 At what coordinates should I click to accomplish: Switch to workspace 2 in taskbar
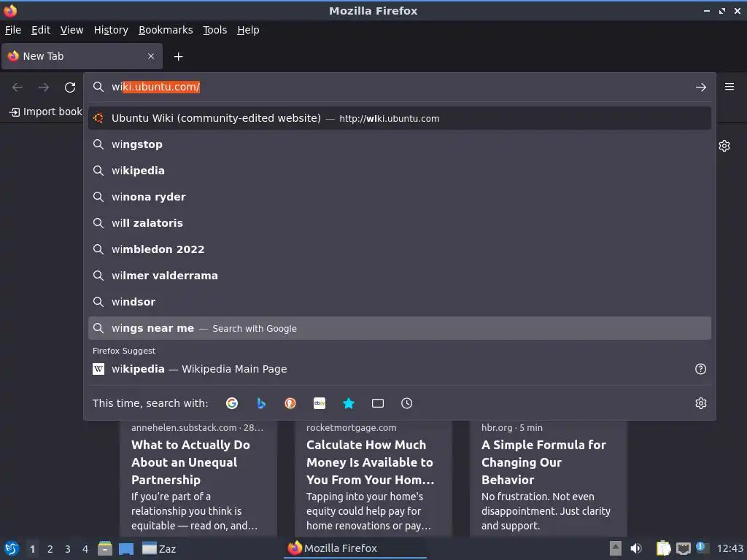[x=50, y=549]
